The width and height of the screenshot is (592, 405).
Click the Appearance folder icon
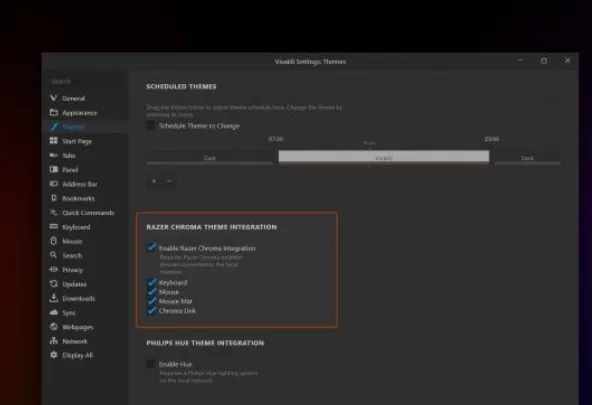pyautogui.click(x=54, y=112)
